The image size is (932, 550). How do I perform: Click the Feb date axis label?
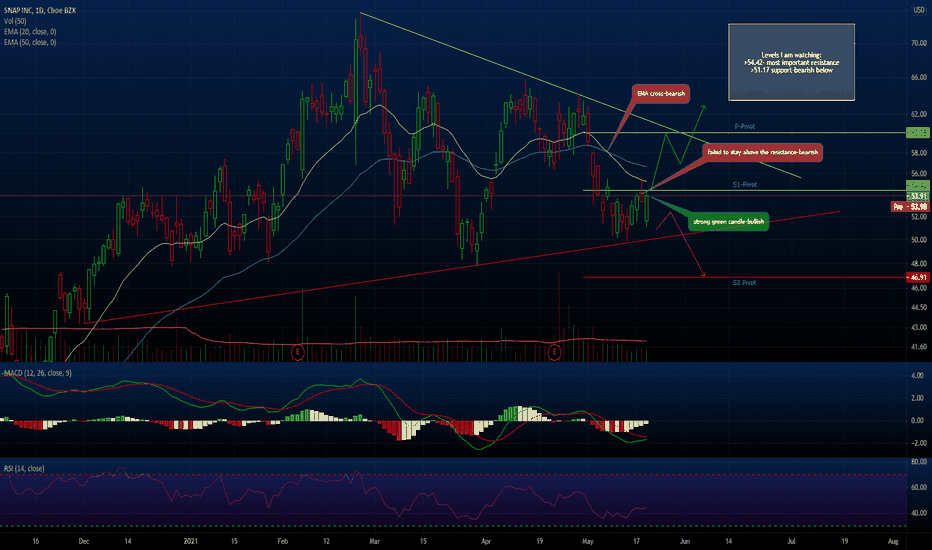coord(282,542)
